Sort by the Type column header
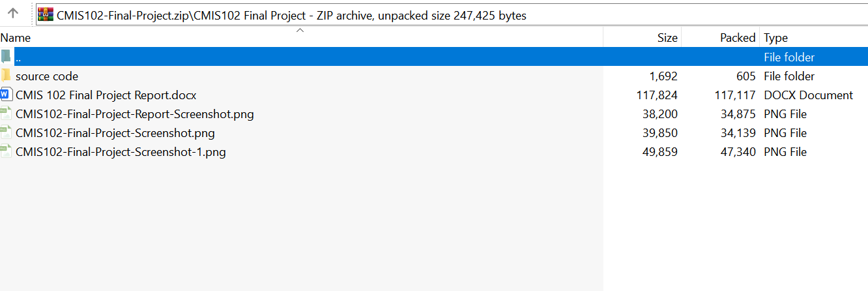The width and height of the screenshot is (868, 291). tap(775, 38)
